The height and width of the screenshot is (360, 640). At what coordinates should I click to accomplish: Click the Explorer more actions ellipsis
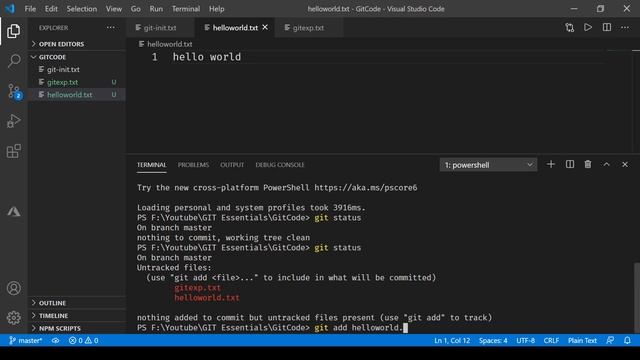point(111,27)
